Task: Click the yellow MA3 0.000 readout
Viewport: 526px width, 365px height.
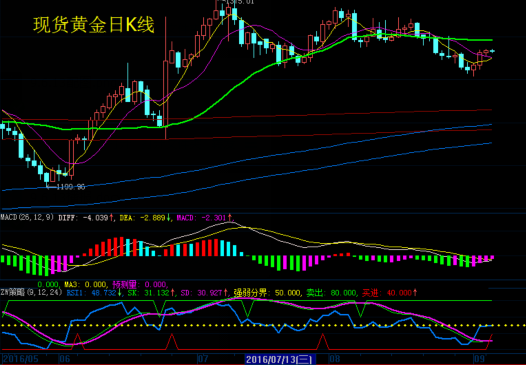Action: [x=86, y=285]
